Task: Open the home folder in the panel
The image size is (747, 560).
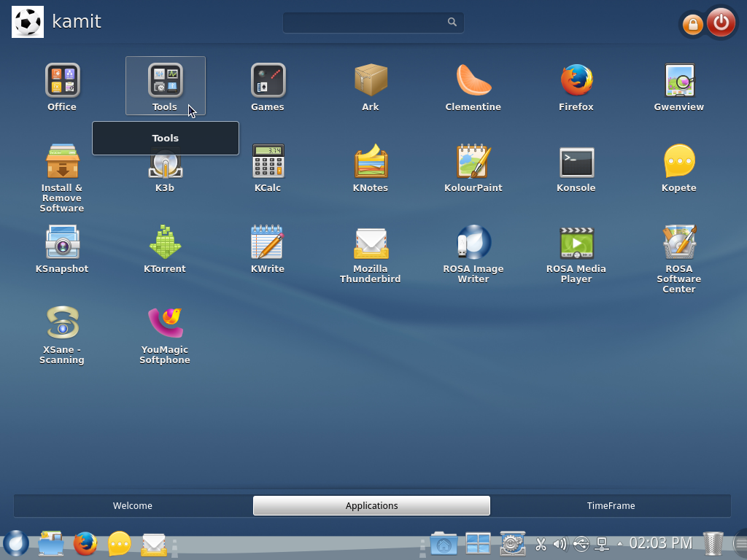Action: 444,543
